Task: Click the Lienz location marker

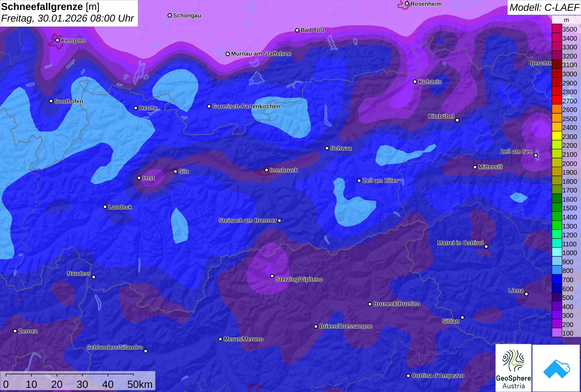Action: tap(526, 294)
